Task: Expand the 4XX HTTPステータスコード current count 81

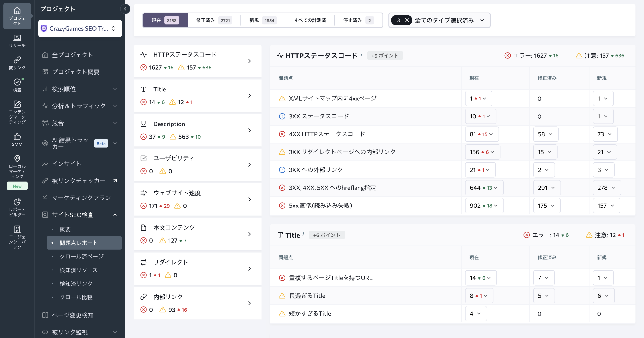Action: [482, 134]
